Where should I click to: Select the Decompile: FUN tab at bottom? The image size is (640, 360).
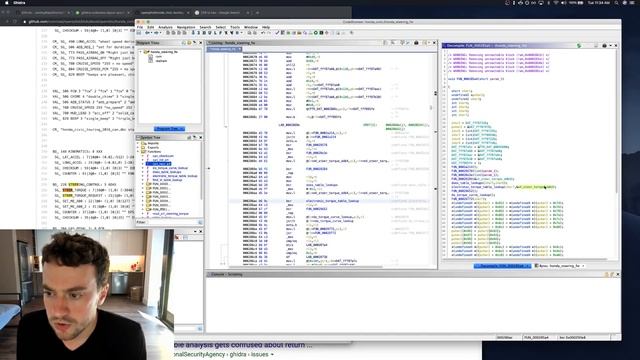(502, 266)
